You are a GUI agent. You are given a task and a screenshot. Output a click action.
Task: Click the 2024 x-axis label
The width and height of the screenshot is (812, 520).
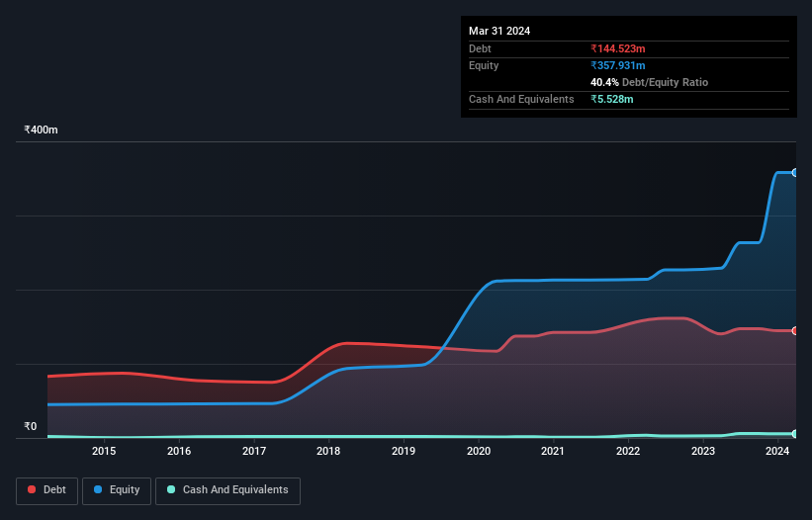click(x=777, y=451)
